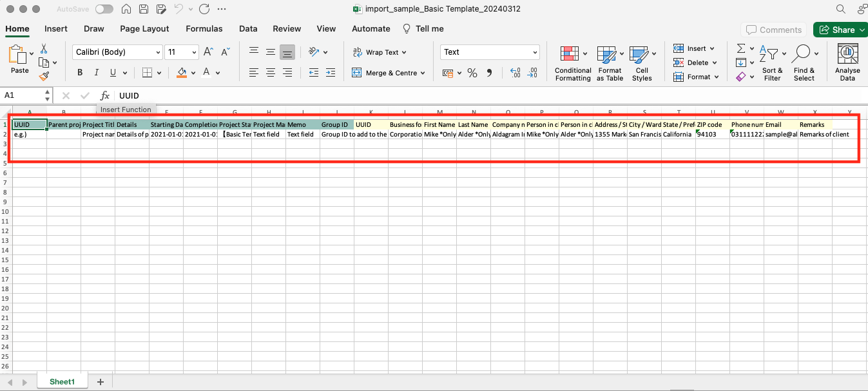Launch Analyse Data

pos(847,60)
